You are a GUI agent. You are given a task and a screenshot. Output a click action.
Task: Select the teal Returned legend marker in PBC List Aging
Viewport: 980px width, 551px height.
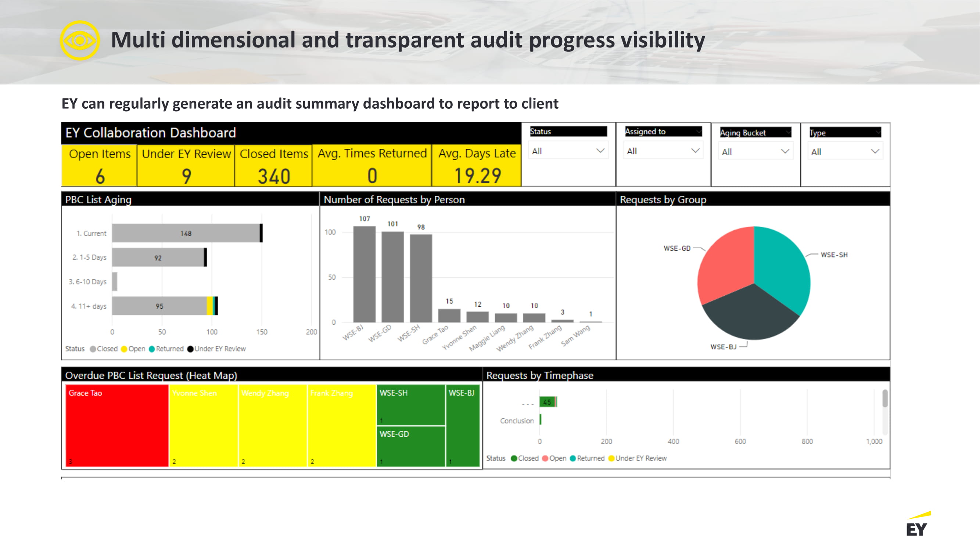coord(152,349)
